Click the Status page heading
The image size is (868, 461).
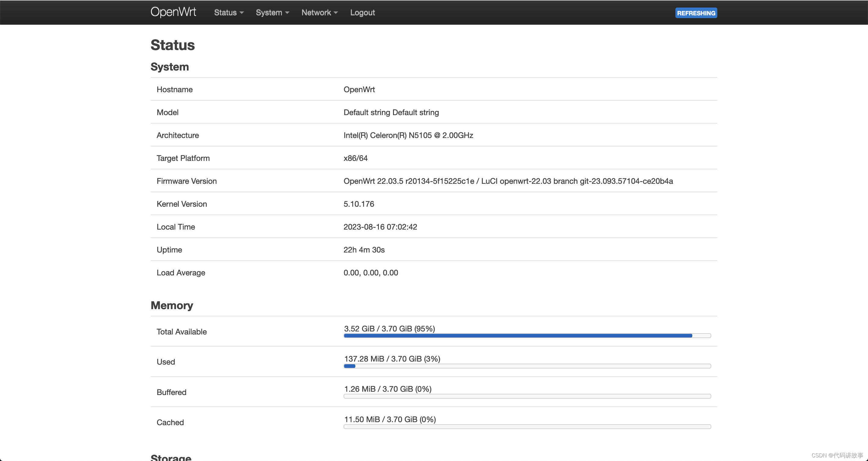click(172, 45)
